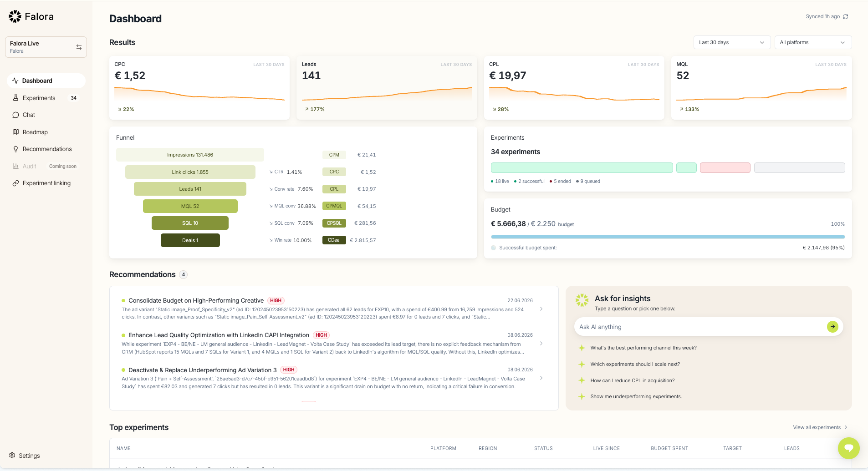Click the Roadmap map icon
Viewport: 868px width, 471px height.
click(15, 132)
